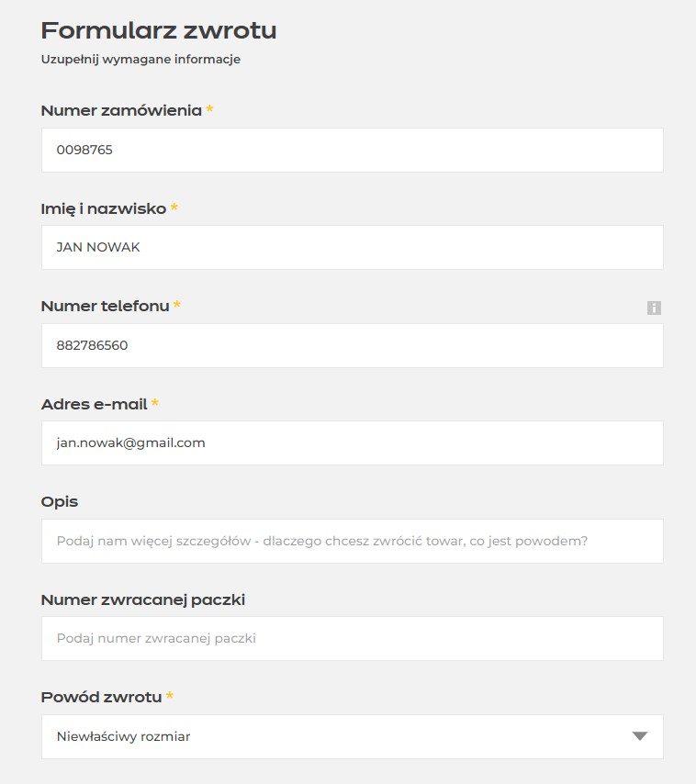The image size is (696, 784).
Task: Focus the order number field 0098765
Action: (352, 150)
